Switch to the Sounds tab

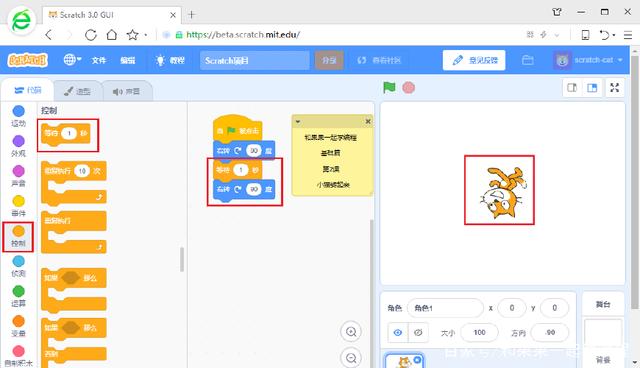pos(127,91)
